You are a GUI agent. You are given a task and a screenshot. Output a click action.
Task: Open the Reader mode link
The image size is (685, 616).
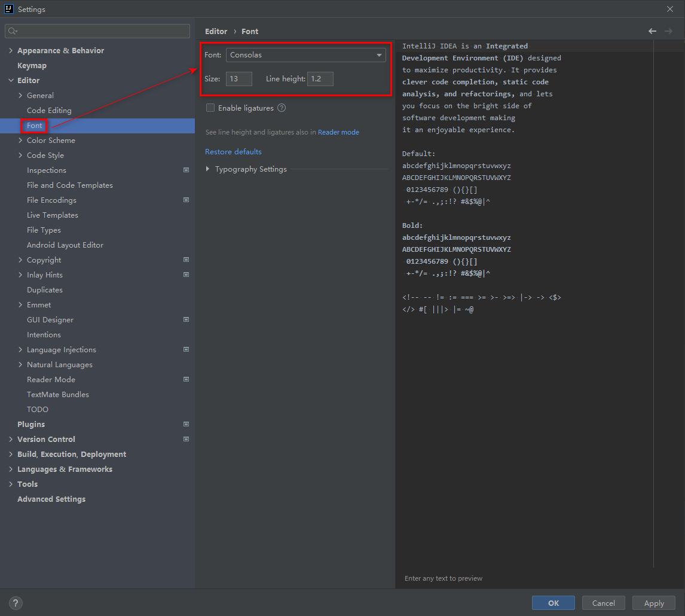(338, 132)
